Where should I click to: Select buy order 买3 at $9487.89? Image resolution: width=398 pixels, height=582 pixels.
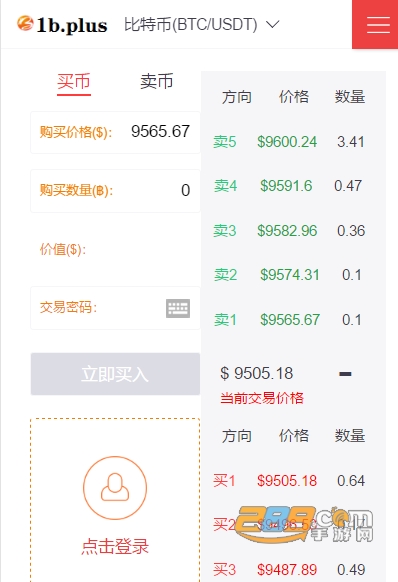tap(289, 569)
